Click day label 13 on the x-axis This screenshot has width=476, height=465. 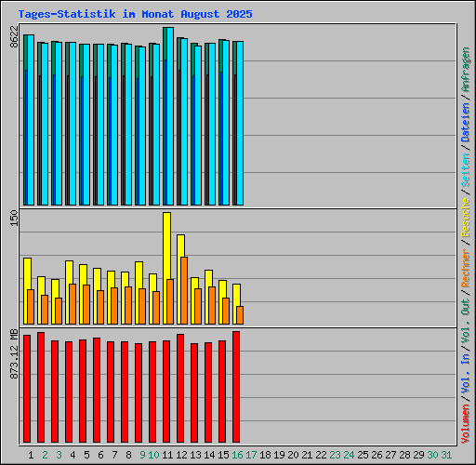coord(195,455)
